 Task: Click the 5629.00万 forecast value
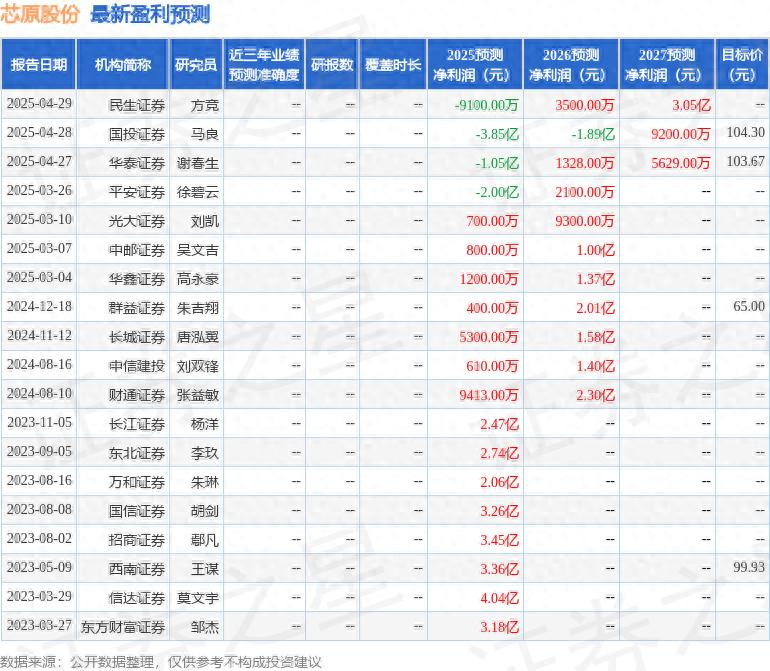681,163
